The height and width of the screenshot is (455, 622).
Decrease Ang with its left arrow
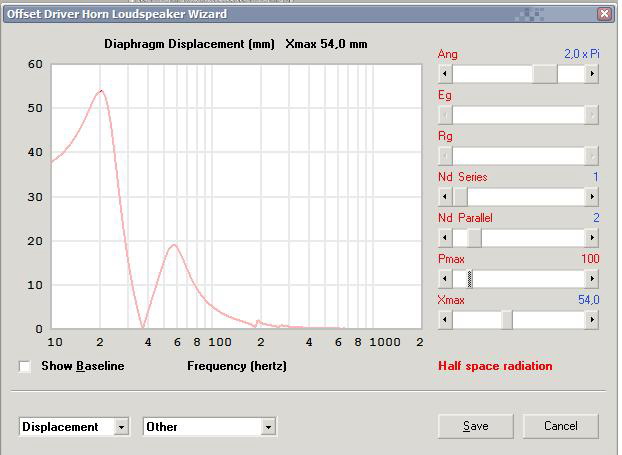coord(445,74)
